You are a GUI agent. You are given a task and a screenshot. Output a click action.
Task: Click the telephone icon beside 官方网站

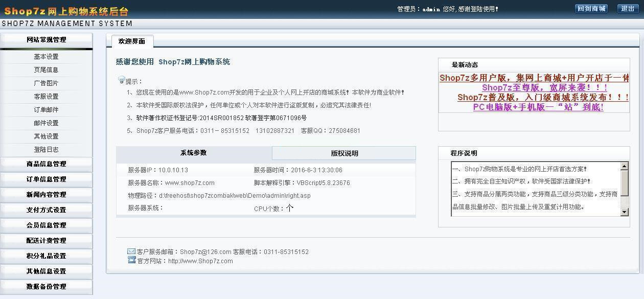pos(131,260)
